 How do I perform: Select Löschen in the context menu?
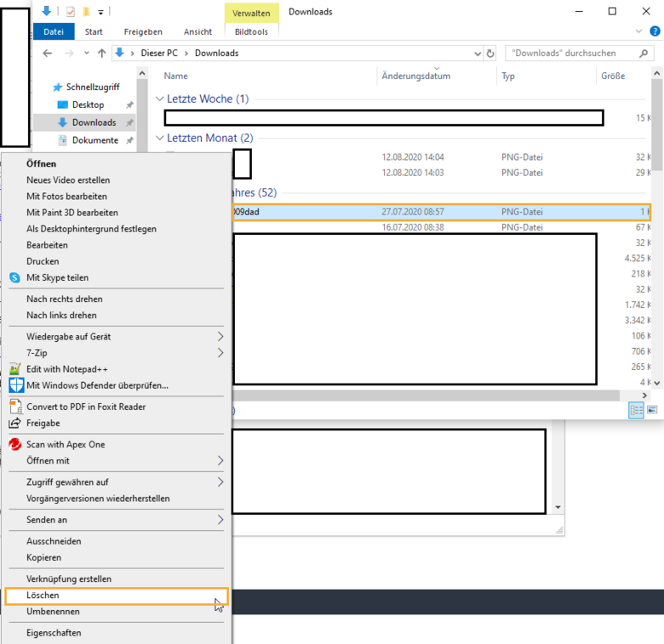click(x=117, y=596)
